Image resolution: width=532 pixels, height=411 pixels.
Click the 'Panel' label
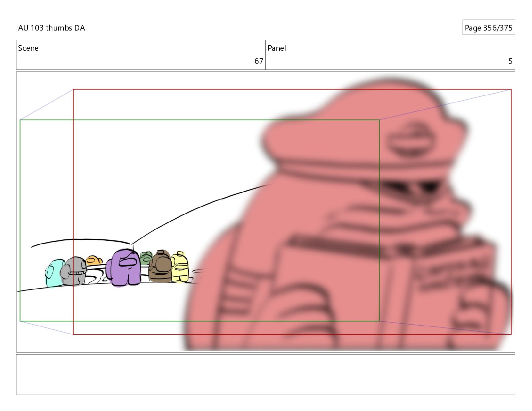point(277,48)
